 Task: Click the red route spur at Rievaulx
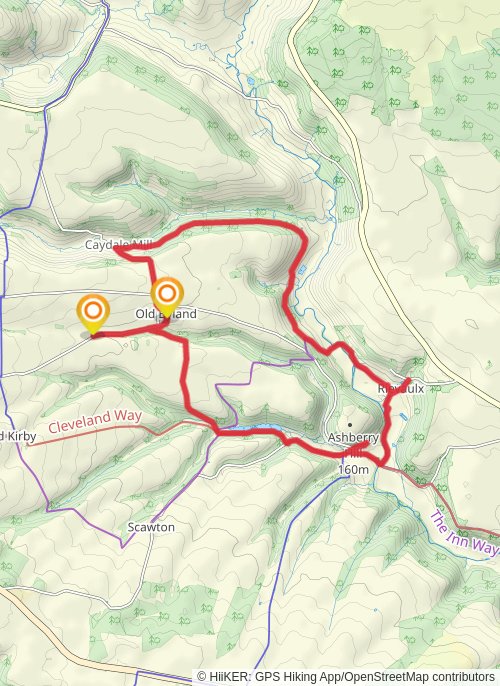tap(400, 386)
